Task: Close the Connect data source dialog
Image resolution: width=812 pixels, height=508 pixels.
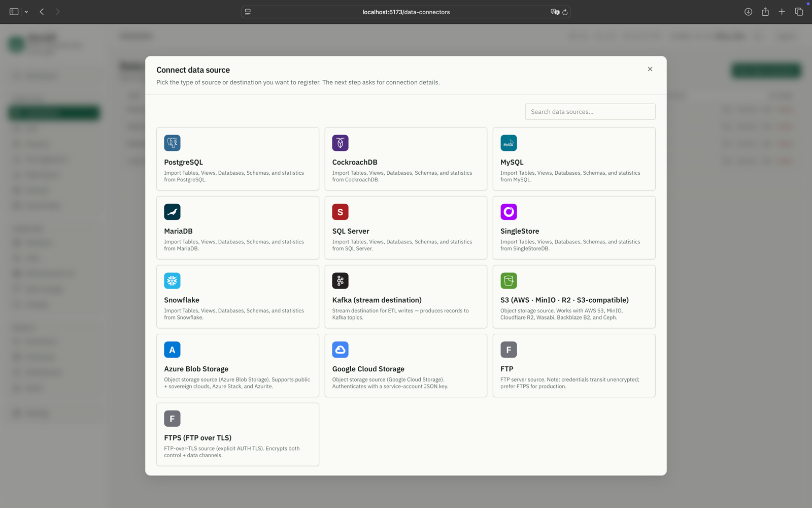Action: click(x=650, y=69)
